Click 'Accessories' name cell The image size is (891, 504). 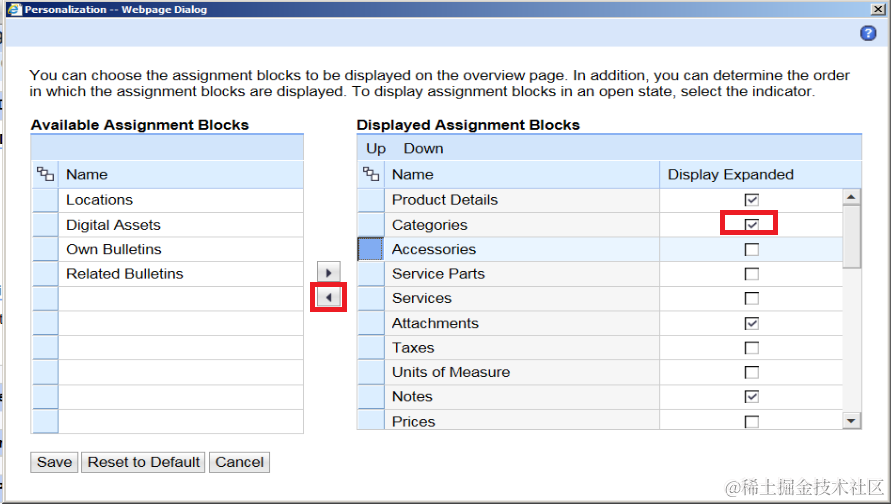coord(522,249)
